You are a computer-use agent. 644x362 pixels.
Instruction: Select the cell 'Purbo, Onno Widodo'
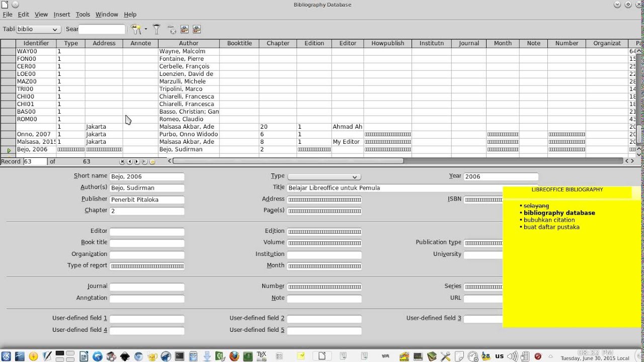pyautogui.click(x=189, y=134)
